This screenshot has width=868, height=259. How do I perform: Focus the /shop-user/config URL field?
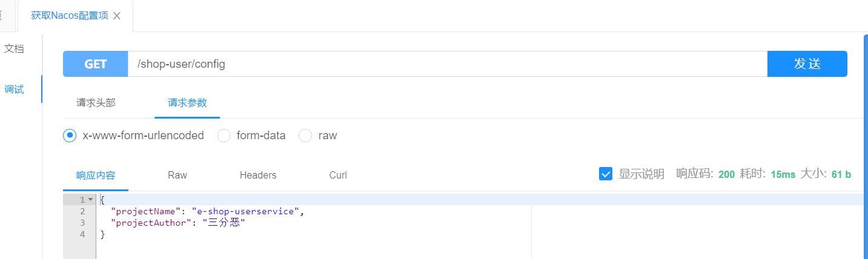click(447, 64)
